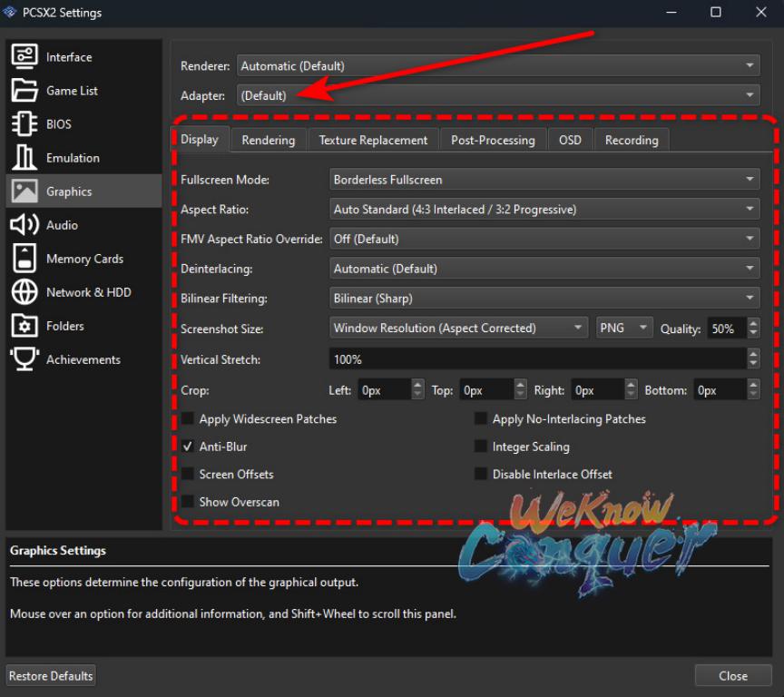This screenshot has height=697, width=784.
Task: Decrease Vertical Stretch percentage
Action: 753,364
